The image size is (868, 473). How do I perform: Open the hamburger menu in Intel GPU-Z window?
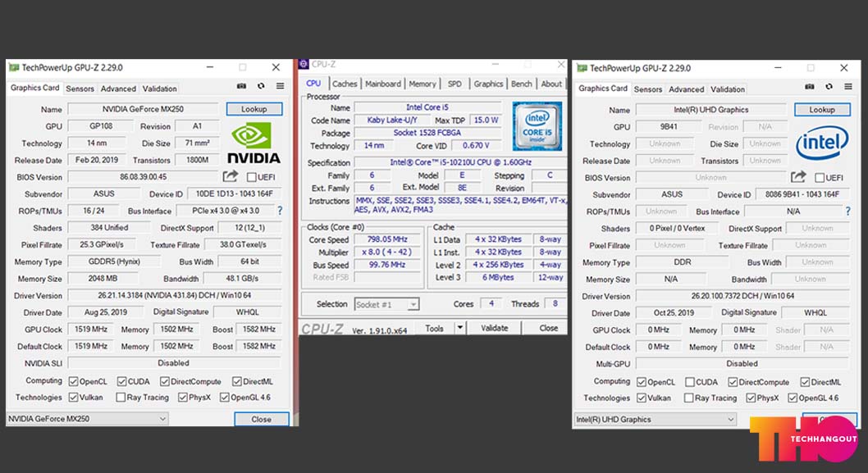[848, 87]
